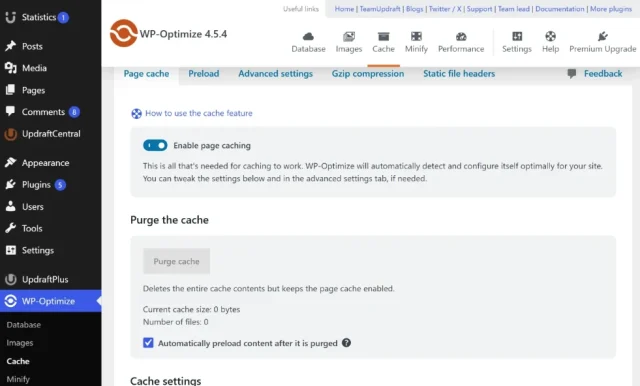Click the Comments count badge
640x386 pixels.
pos(74,112)
